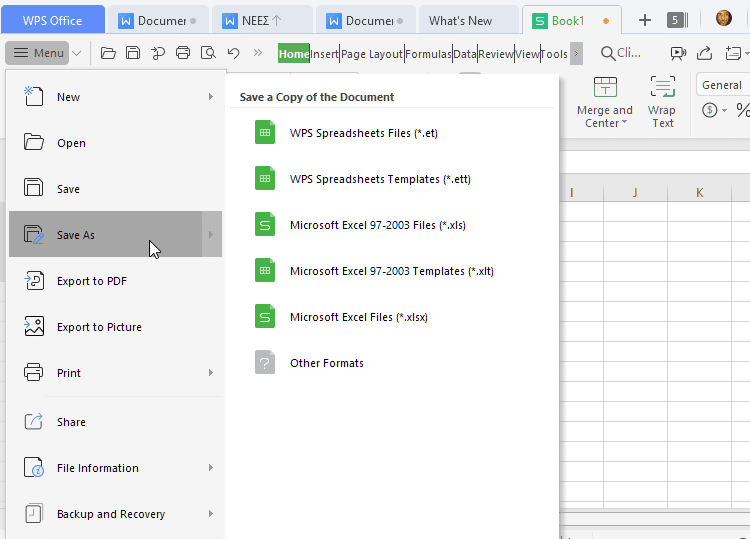This screenshot has width=750, height=539.
Task: Switch to the Tools ribbon tab
Action: [555, 54]
